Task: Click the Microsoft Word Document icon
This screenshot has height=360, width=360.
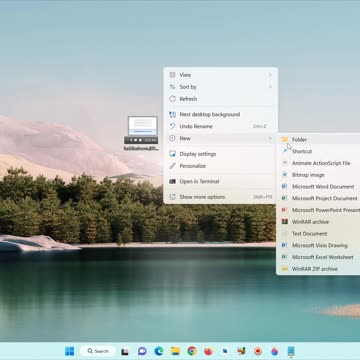Action: pos(285,187)
